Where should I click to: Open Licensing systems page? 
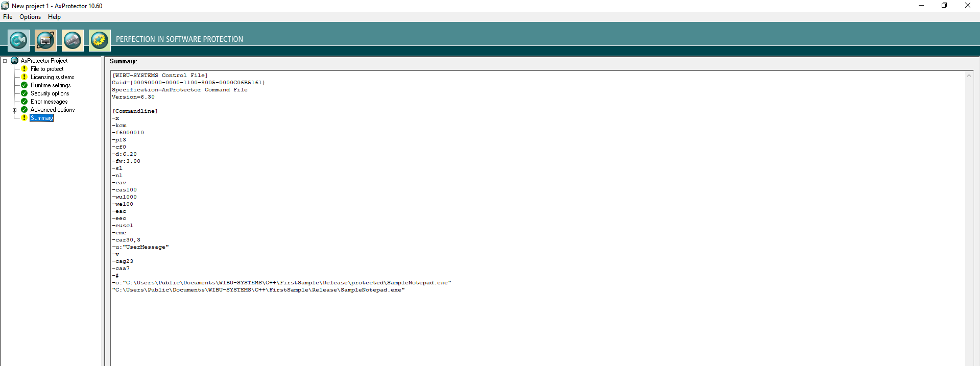tap(52, 77)
